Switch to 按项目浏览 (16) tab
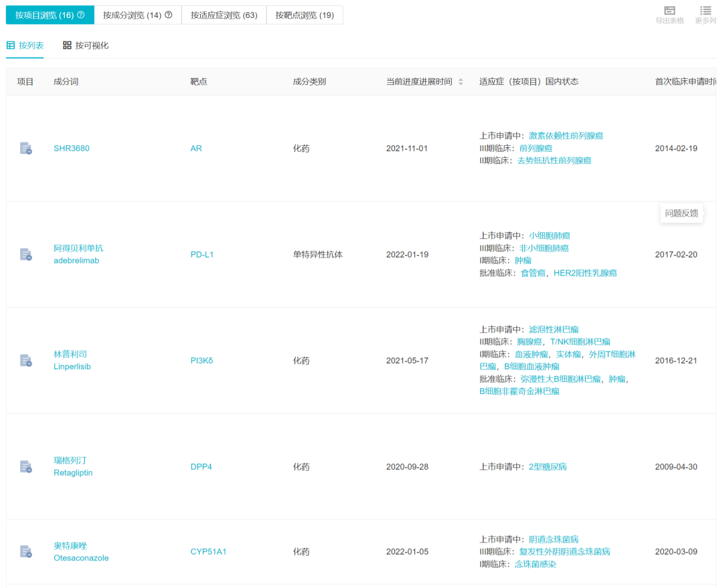 (x=50, y=15)
